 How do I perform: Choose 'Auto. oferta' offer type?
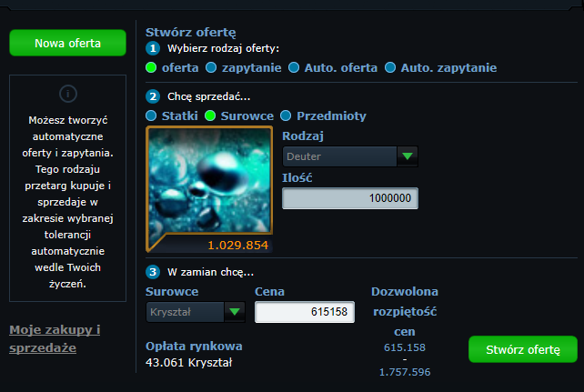[x=294, y=67]
